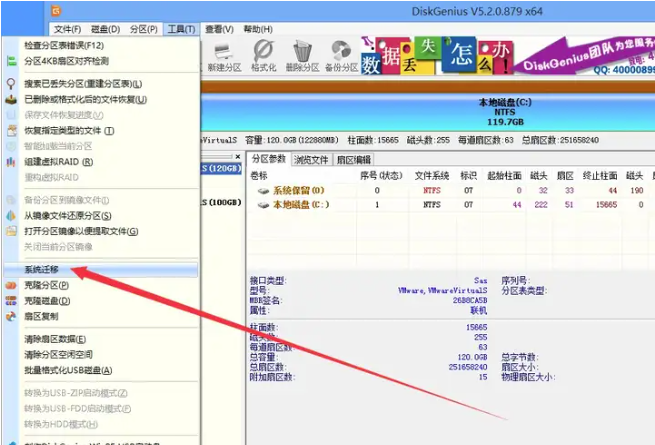Open the 查看(V) menu
This screenshot has height=445, width=655.
pyautogui.click(x=219, y=29)
